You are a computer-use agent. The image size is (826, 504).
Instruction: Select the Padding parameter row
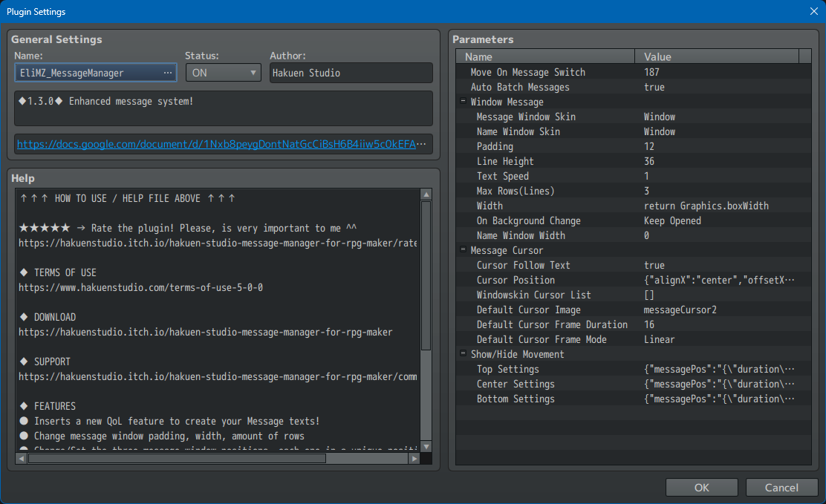tap(634, 146)
